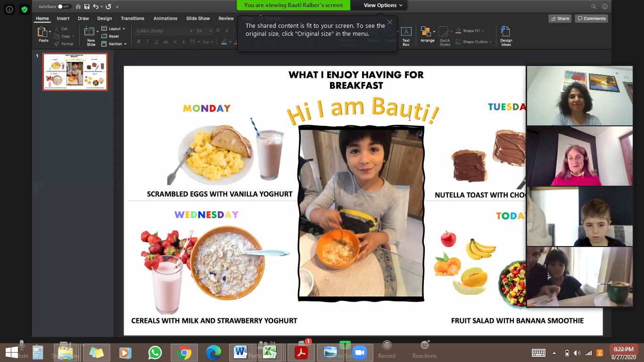Screen dimensions: 644x362
Task: Click the Save floppy disk icon
Action: pos(86,7)
